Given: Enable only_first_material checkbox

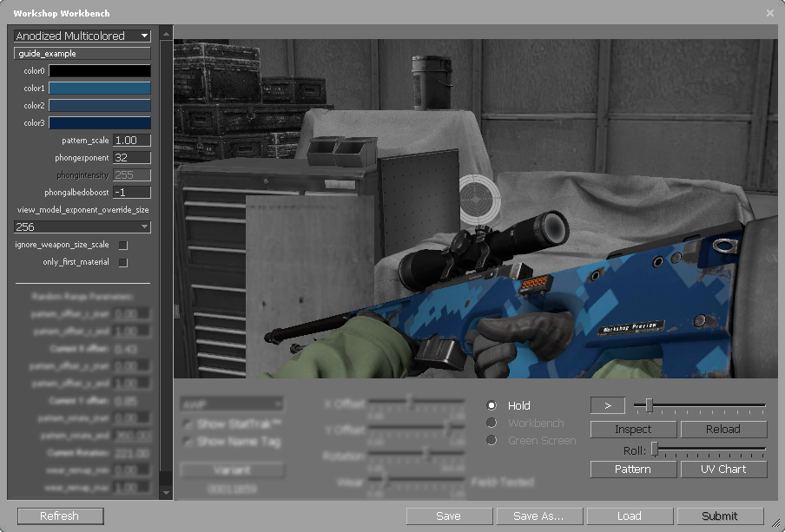Looking at the screenshot, I should tap(123, 262).
